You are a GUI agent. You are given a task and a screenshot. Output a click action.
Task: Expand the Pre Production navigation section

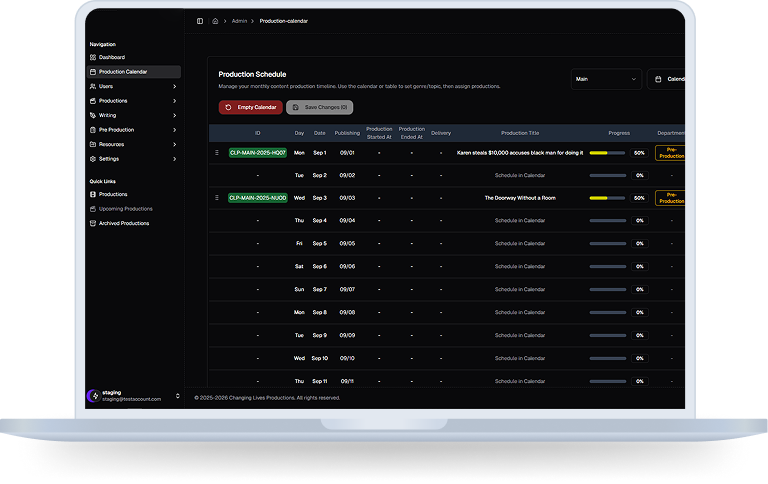174,130
